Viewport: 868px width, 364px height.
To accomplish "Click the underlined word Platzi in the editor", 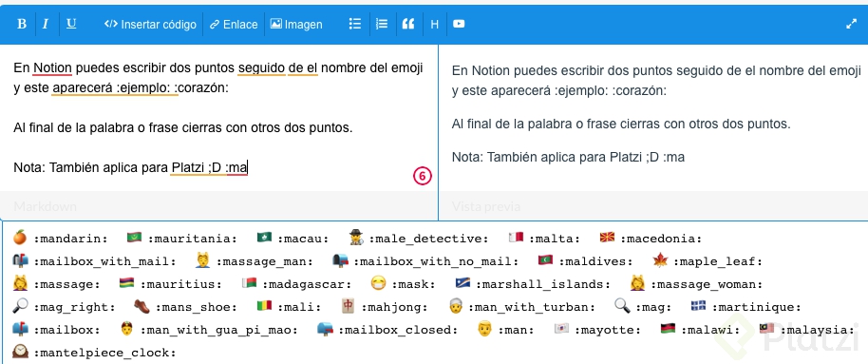I will tap(188, 167).
